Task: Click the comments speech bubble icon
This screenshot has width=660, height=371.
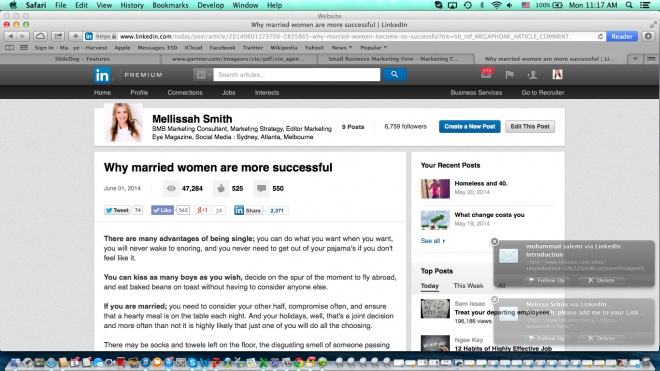Action: [x=261, y=188]
